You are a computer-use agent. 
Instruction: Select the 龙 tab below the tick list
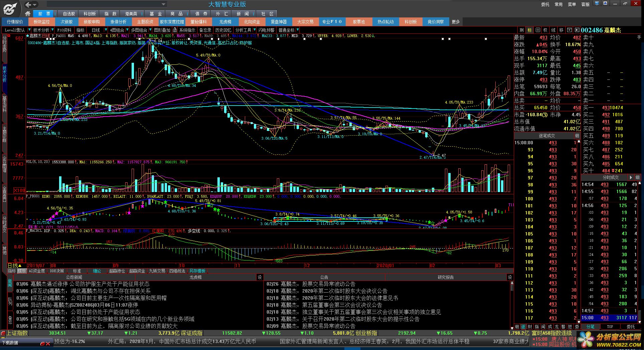pos(557,327)
